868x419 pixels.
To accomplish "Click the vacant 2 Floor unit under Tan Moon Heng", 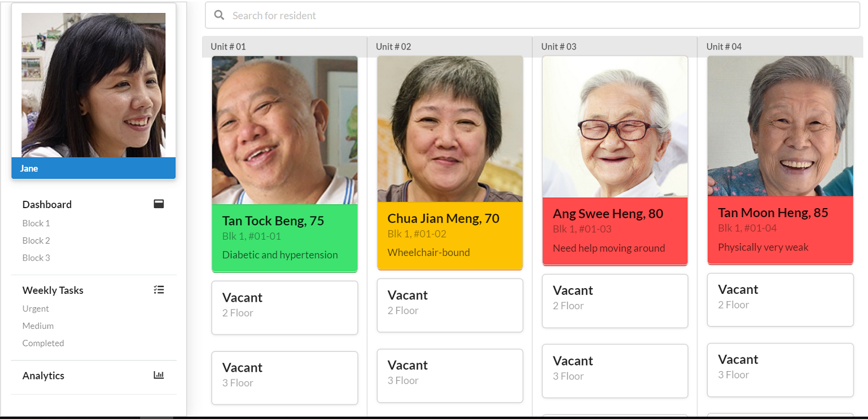I will point(780,299).
